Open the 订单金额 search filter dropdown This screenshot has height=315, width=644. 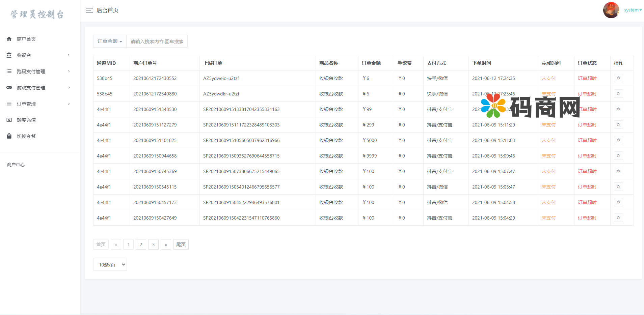(x=110, y=41)
